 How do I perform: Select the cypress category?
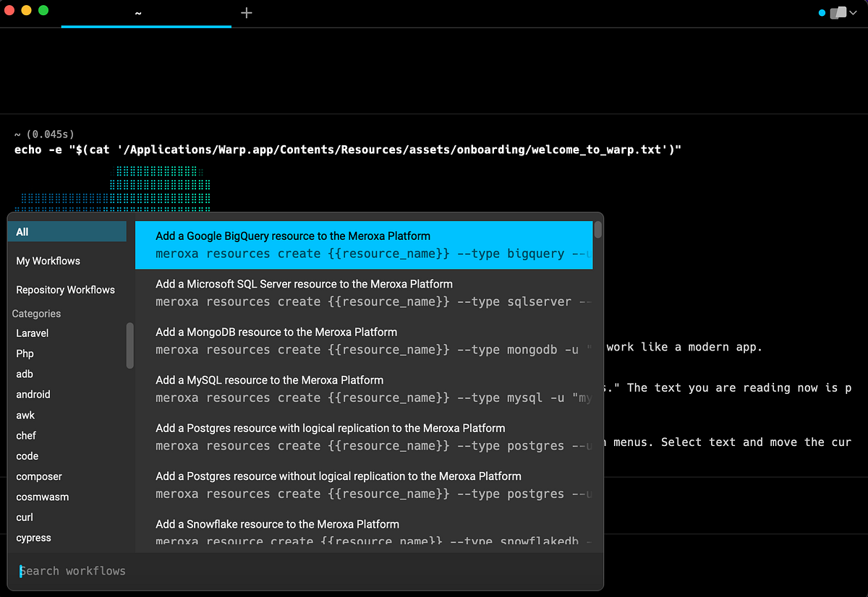(32, 538)
